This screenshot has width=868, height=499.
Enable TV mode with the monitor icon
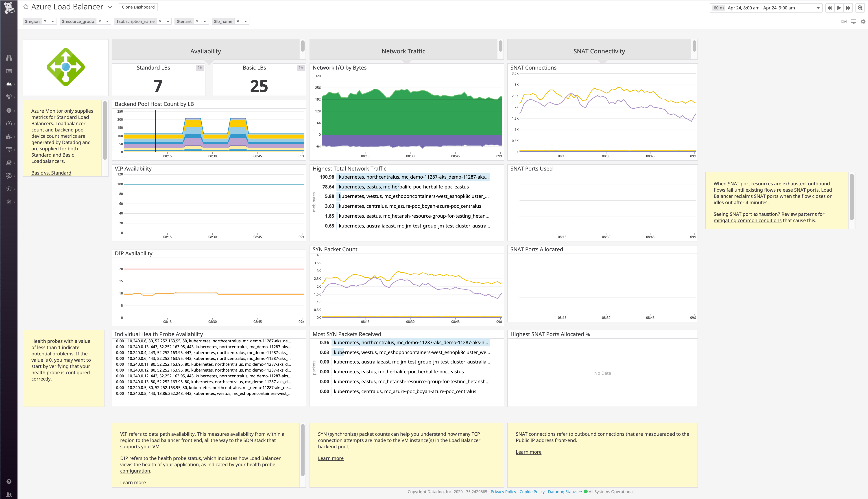(x=853, y=21)
